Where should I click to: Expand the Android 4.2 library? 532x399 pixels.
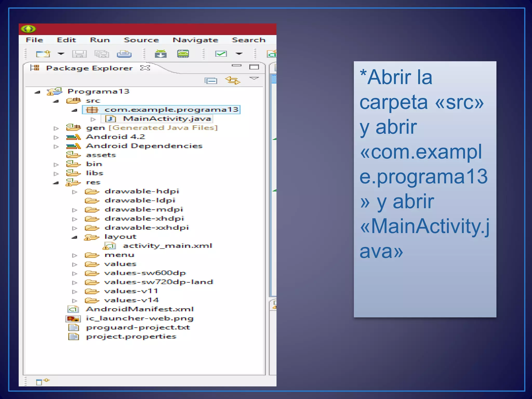[x=56, y=137]
